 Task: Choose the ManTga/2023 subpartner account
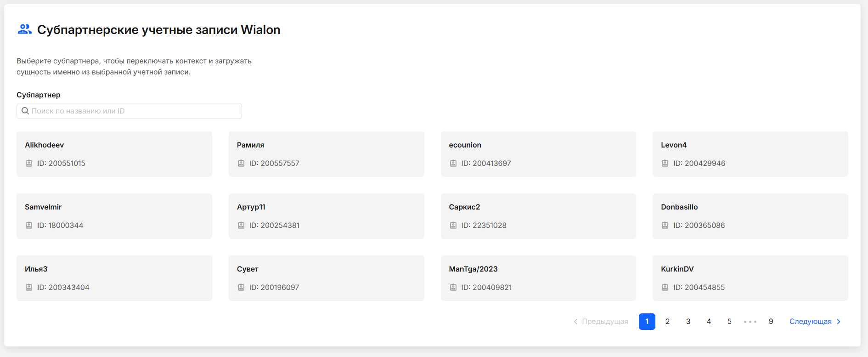[538, 278]
